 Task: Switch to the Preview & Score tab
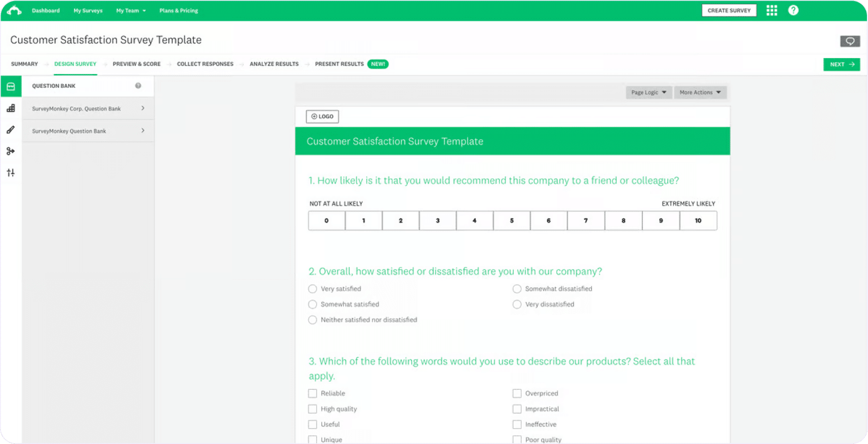[x=136, y=64]
